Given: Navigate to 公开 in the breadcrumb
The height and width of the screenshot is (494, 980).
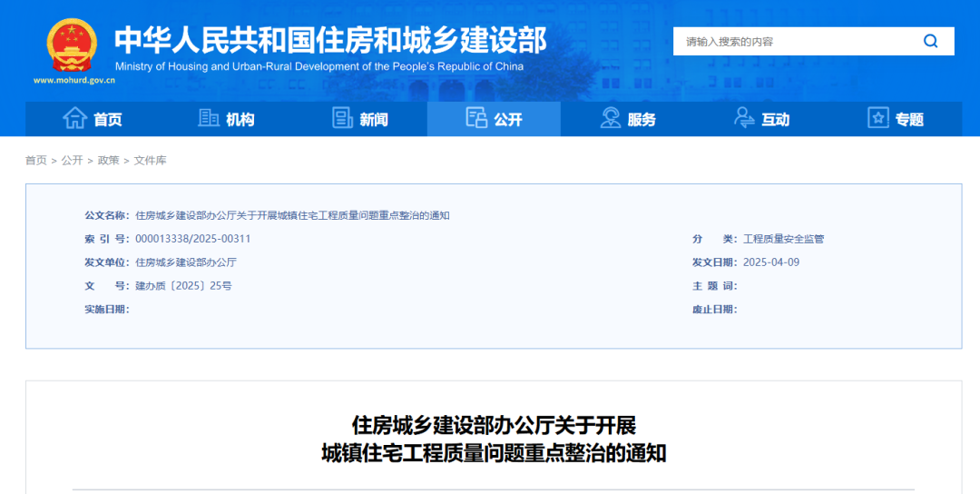Looking at the screenshot, I should tap(72, 161).
